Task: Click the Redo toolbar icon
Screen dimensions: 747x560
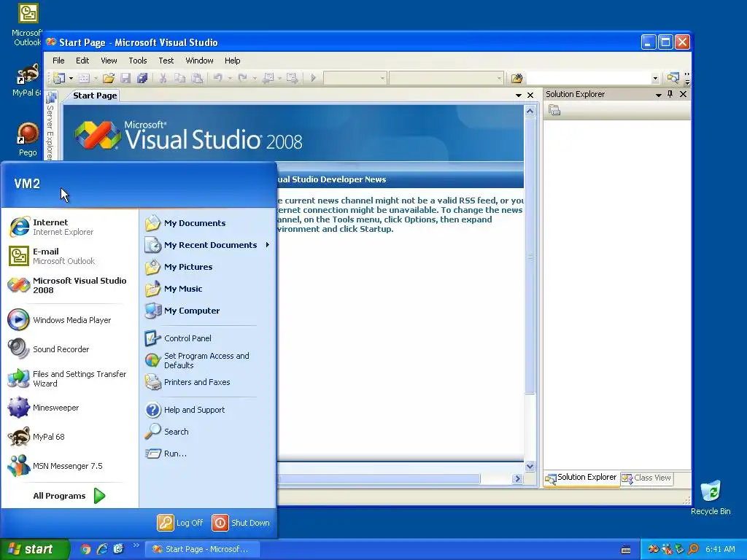Action: pos(242,77)
